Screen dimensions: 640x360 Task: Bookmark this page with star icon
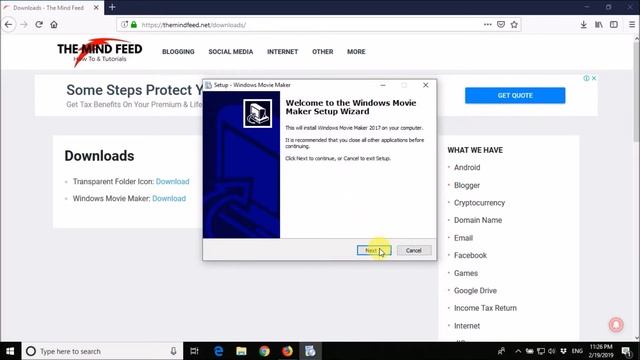pos(514,24)
